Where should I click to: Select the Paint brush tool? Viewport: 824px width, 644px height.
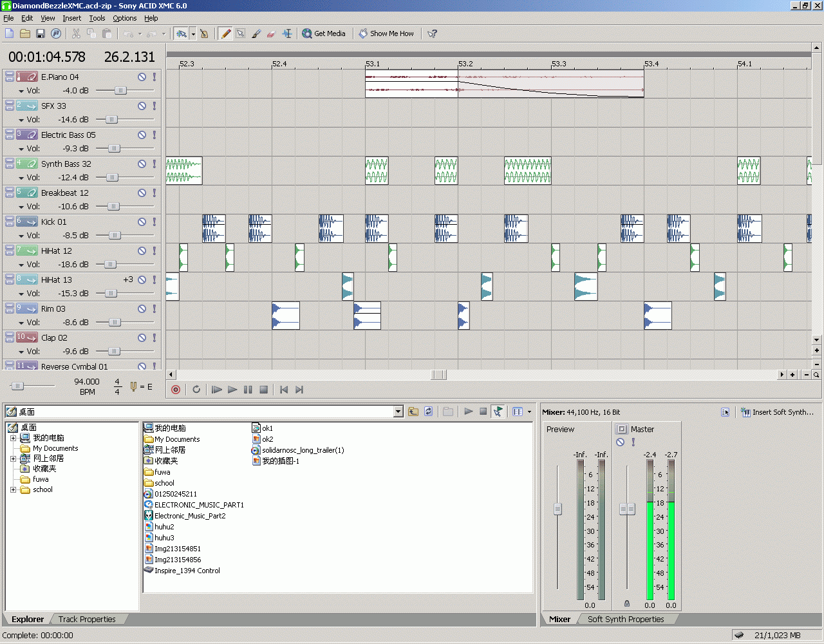pos(256,33)
